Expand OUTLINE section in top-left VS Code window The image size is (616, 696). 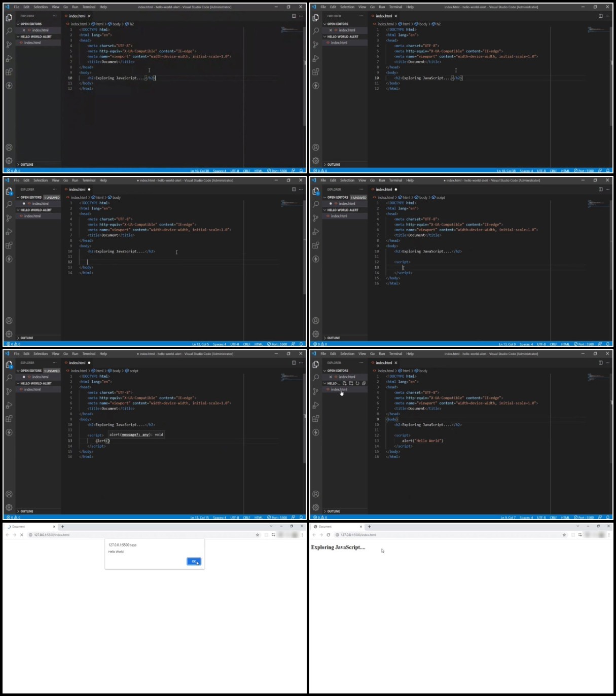[x=26, y=165]
